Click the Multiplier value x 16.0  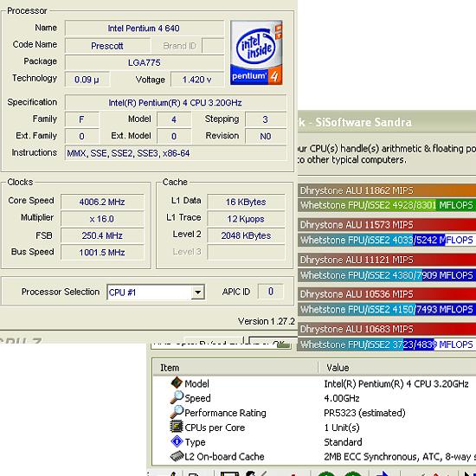[102, 219]
